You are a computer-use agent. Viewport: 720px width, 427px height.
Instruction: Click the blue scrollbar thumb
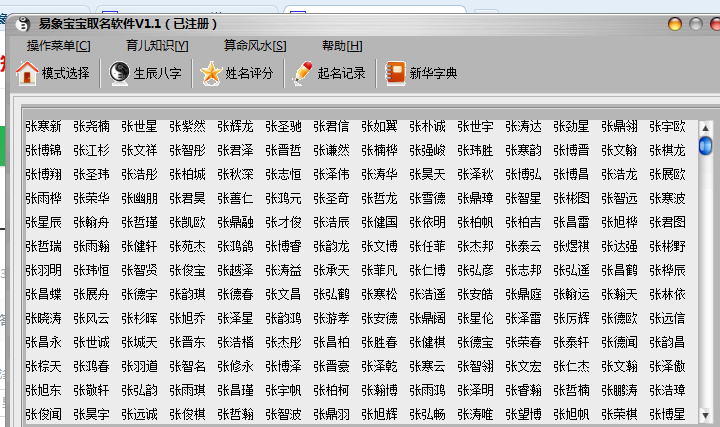coord(705,146)
